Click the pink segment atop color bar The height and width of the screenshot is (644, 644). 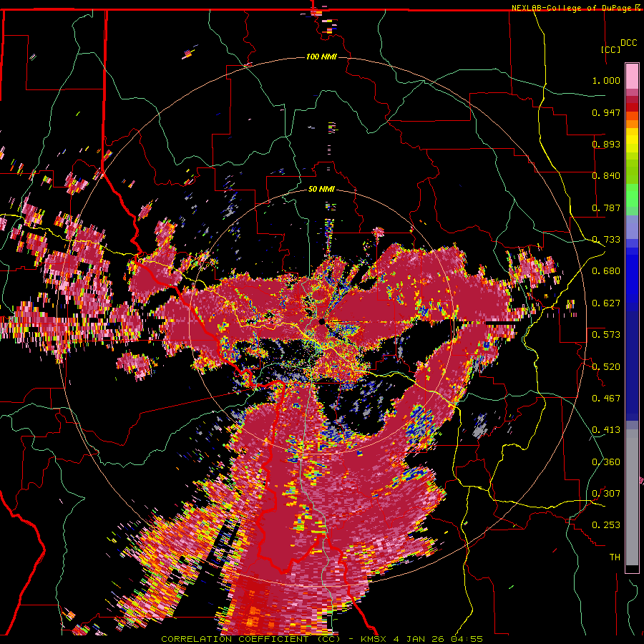[x=632, y=76]
